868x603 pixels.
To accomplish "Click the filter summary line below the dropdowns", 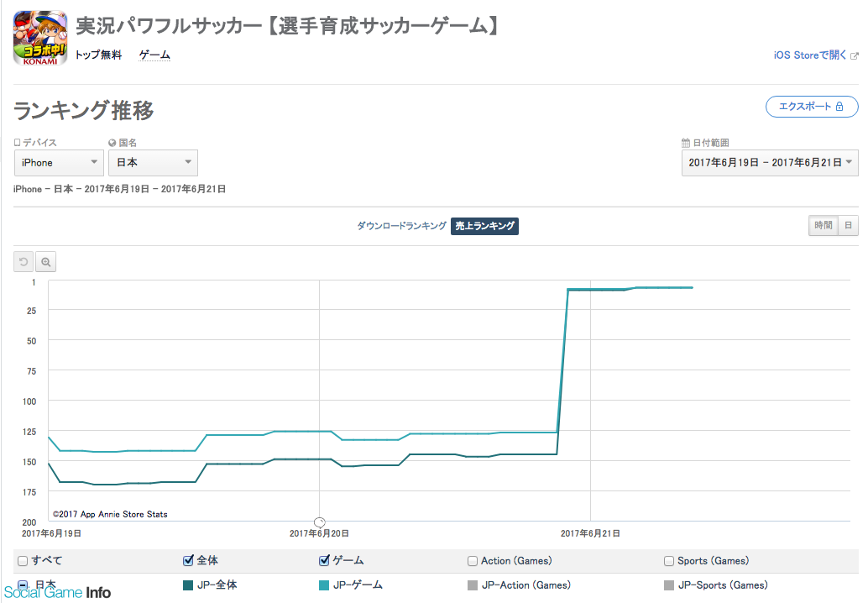I will click(x=119, y=189).
